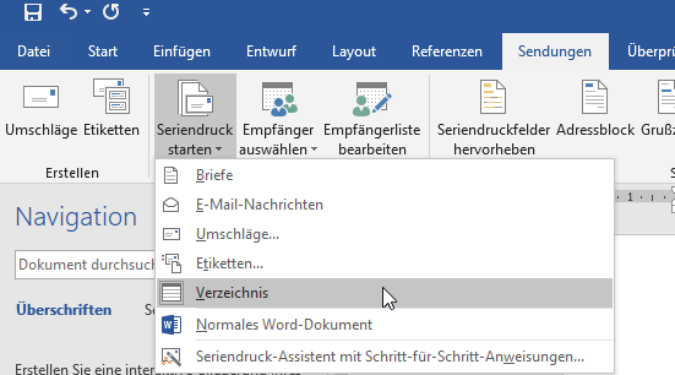
Task: Select Verzeichnis merge type
Action: [x=385, y=293]
